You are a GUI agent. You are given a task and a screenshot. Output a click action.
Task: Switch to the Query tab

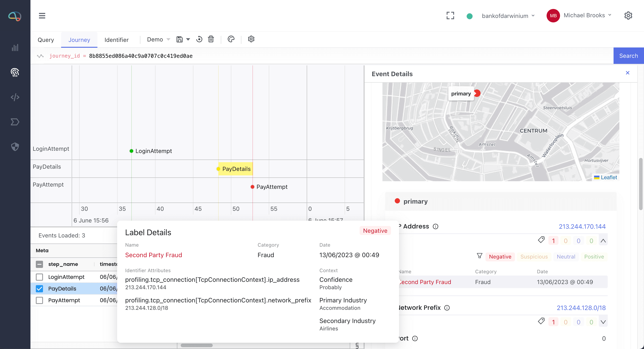click(x=46, y=40)
